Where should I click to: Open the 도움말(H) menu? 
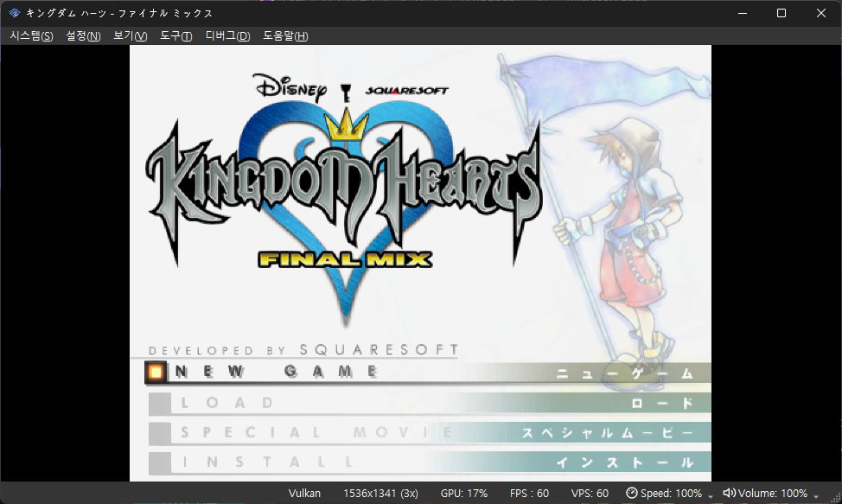(x=285, y=36)
